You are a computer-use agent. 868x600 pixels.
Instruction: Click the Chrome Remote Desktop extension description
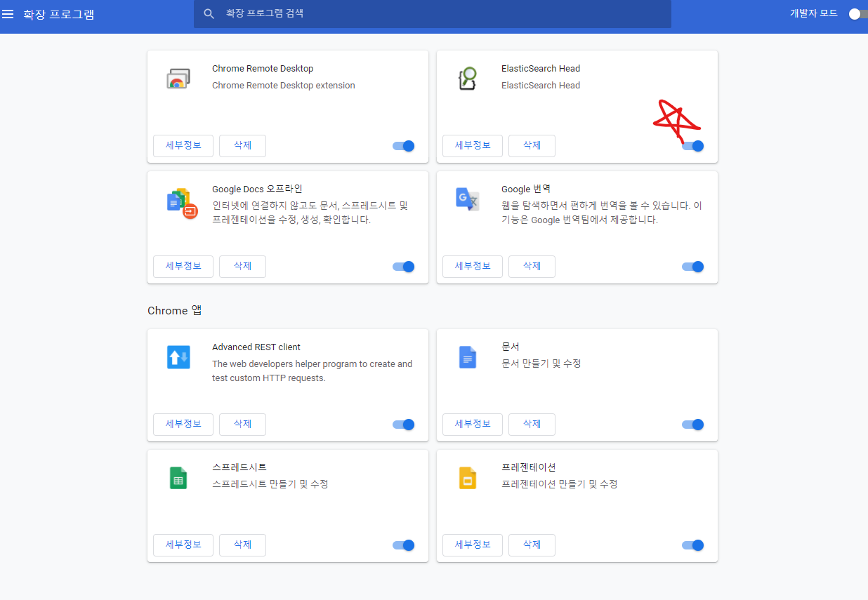pos(284,86)
